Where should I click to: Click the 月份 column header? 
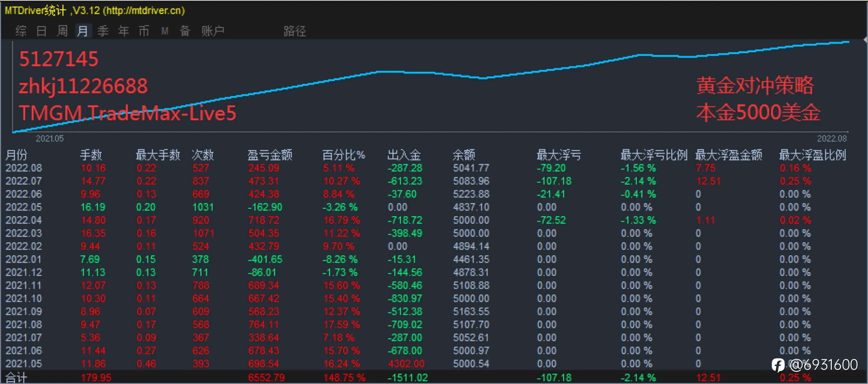pyautogui.click(x=17, y=155)
